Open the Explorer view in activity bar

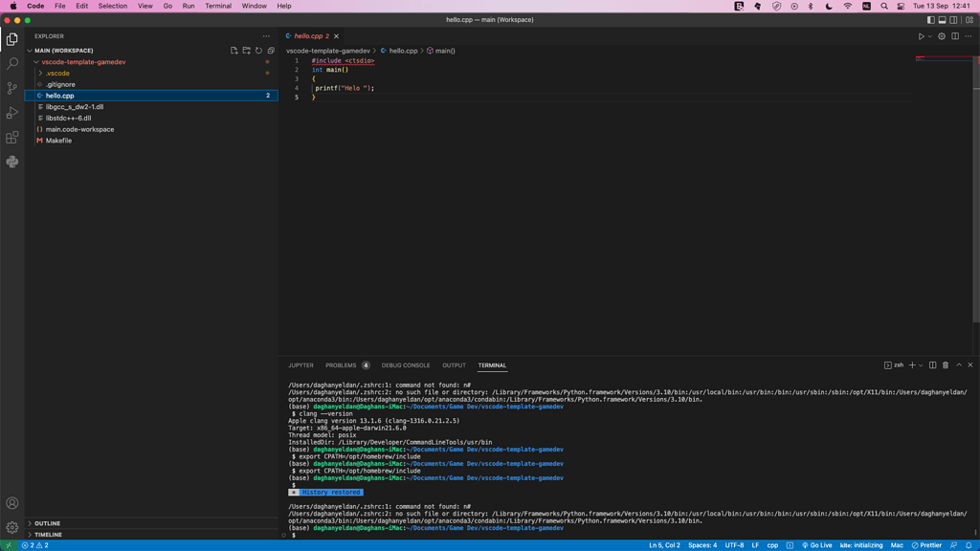click(11, 39)
